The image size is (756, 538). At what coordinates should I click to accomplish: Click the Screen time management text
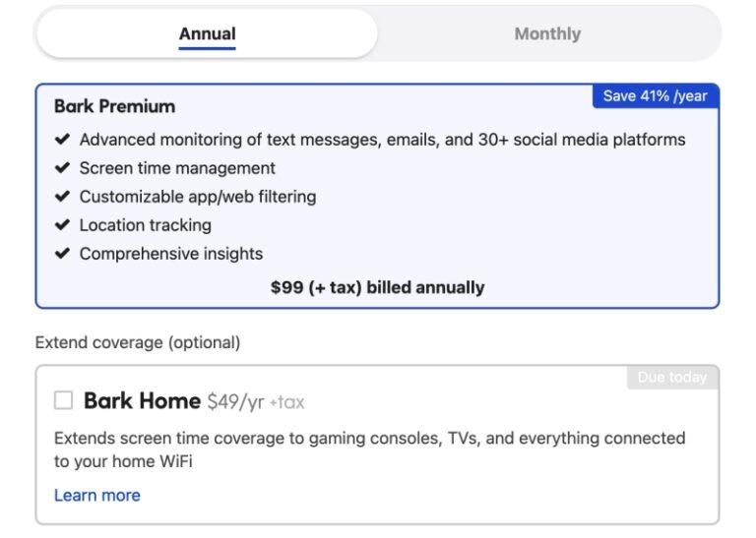[177, 168]
